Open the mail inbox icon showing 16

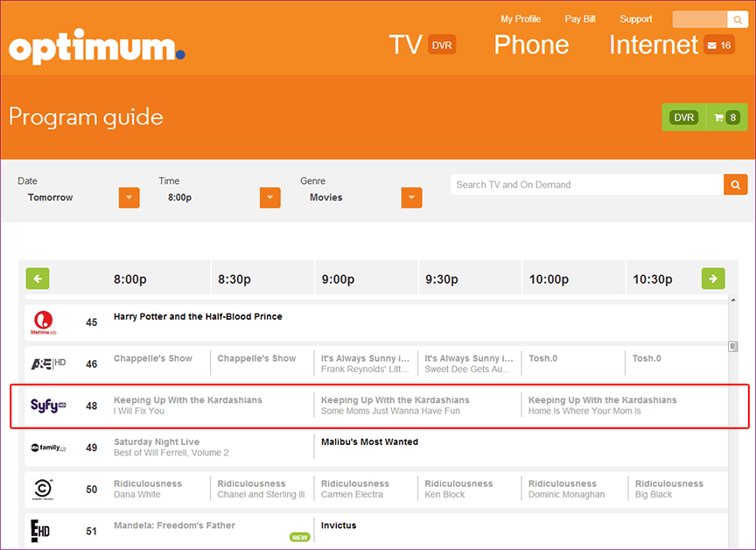coord(719,46)
